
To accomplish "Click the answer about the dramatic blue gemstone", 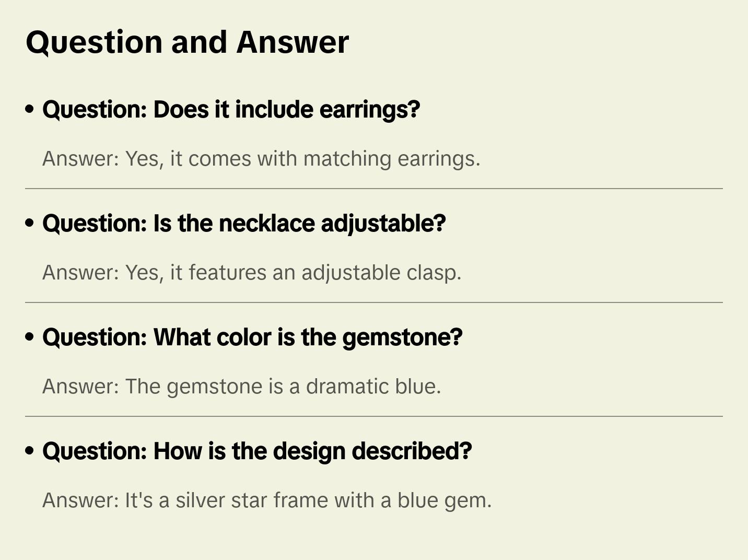I will click(242, 387).
